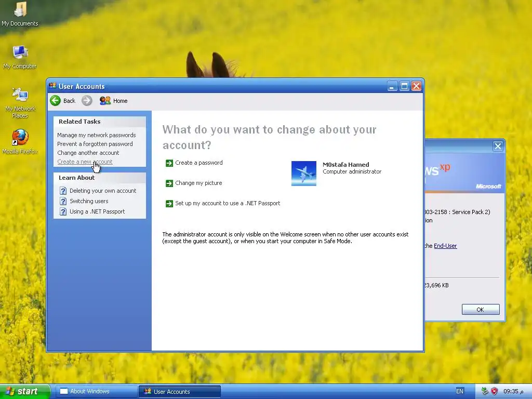Select Change another account
This screenshot has width=532, height=399.
click(88, 153)
